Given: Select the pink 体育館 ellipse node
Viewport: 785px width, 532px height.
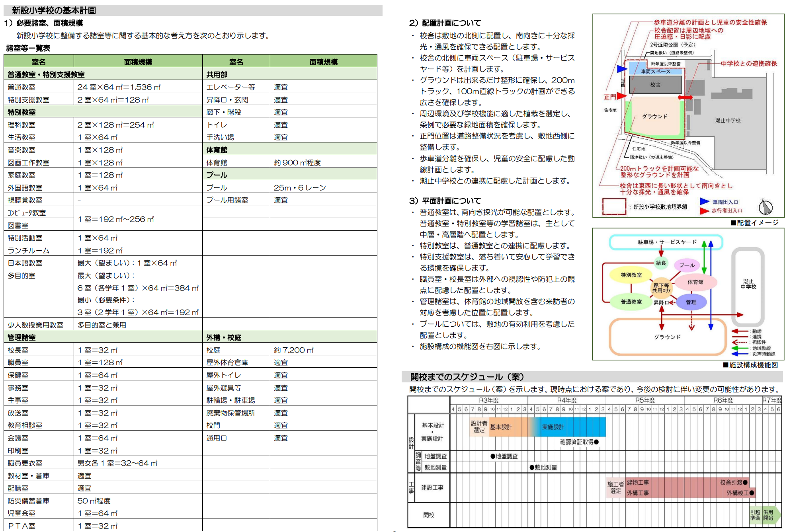Looking at the screenshot, I should click(695, 282).
